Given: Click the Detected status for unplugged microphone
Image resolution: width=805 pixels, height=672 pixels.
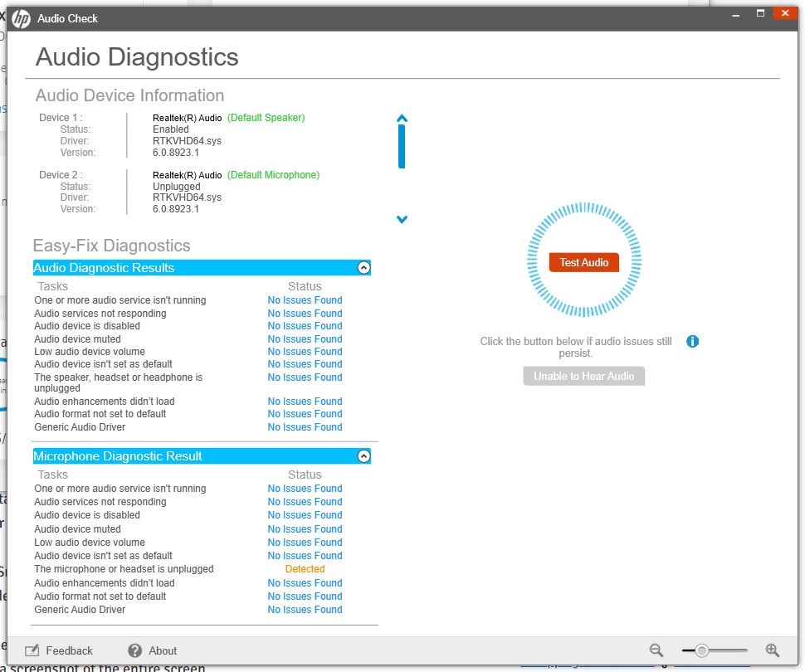Looking at the screenshot, I should pos(305,569).
